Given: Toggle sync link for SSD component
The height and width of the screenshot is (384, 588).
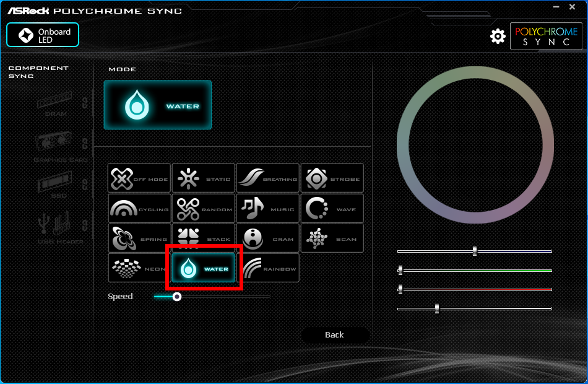Looking at the screenshot, I should tap(85, 184).
